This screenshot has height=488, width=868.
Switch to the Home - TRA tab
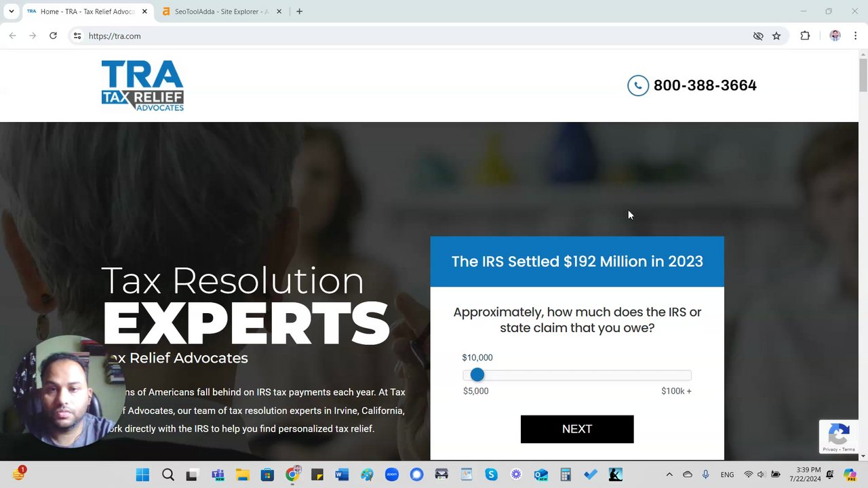click(x=87, y=12)
